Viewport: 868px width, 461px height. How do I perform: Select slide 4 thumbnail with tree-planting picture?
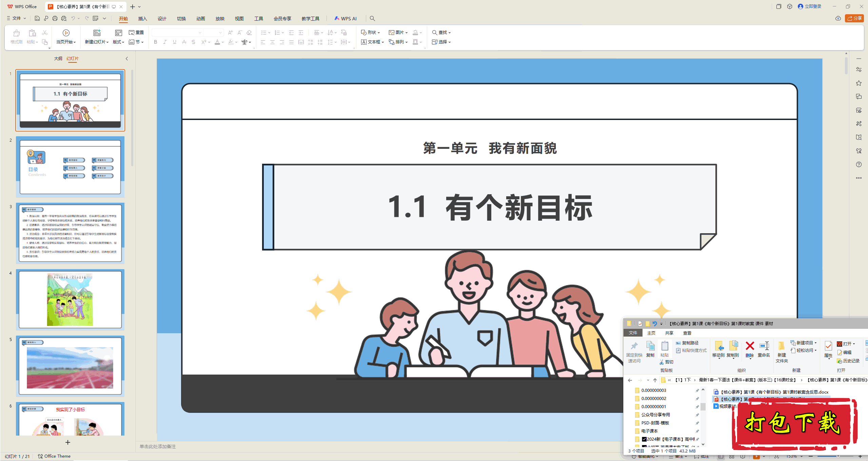click(x=70, y=300)
